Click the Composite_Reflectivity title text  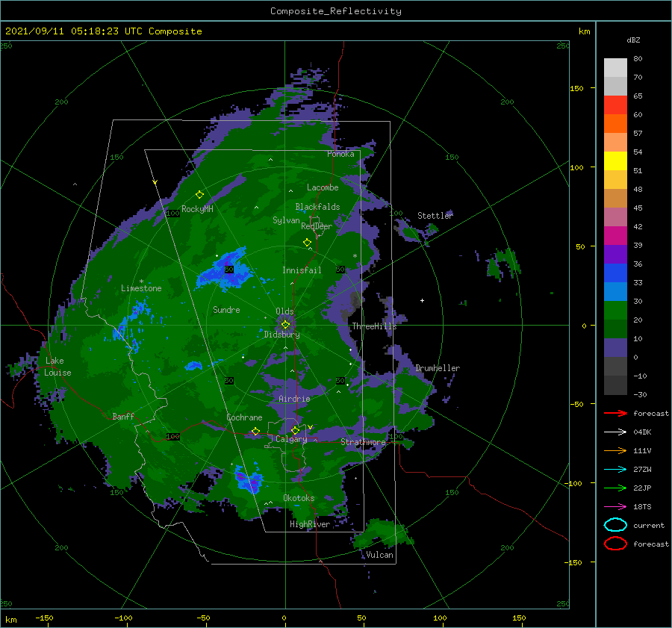[335, 11]
